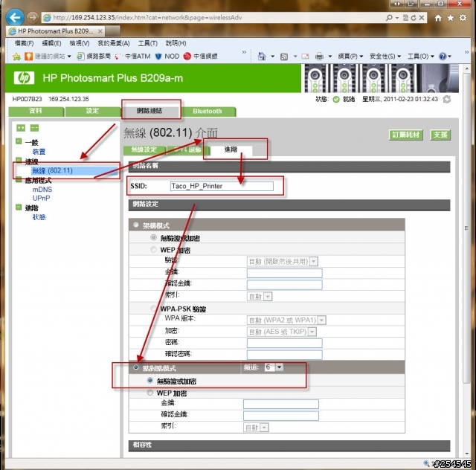Click the HP logo in green header
Image resolution: width=476 pixels, height=470 pixels.
(x=24, y=78)
